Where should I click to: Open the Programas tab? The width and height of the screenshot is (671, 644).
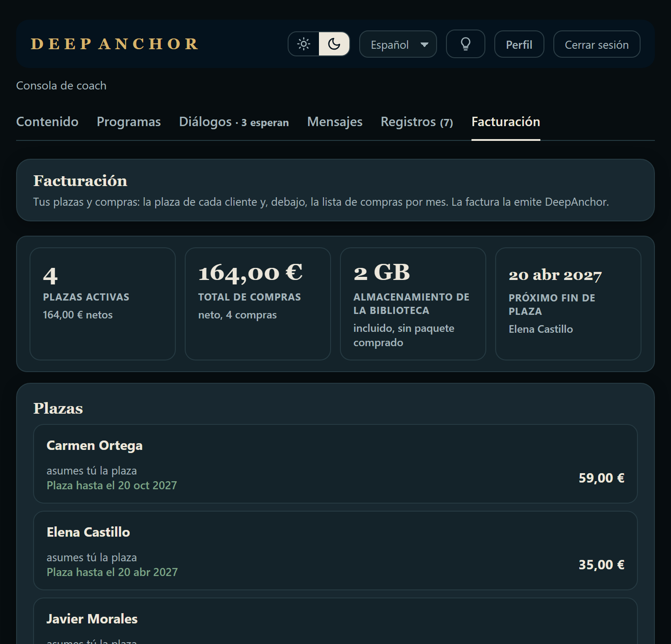(129, 122)
